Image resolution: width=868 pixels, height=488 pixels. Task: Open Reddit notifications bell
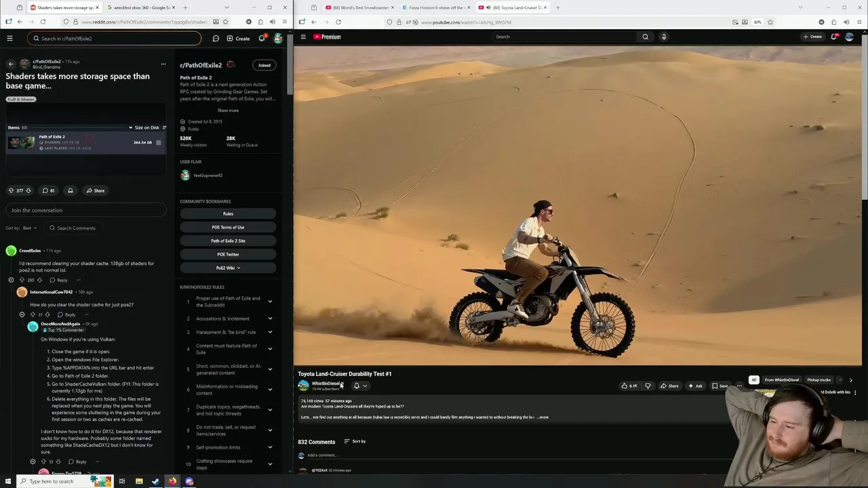pos(262,38)
